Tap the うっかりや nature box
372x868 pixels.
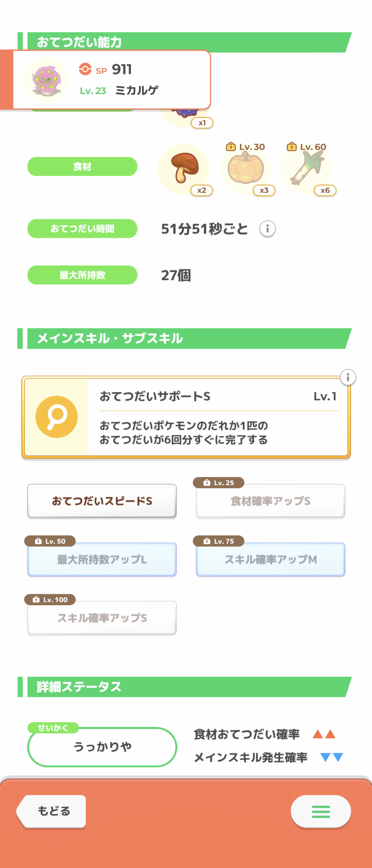102,747
